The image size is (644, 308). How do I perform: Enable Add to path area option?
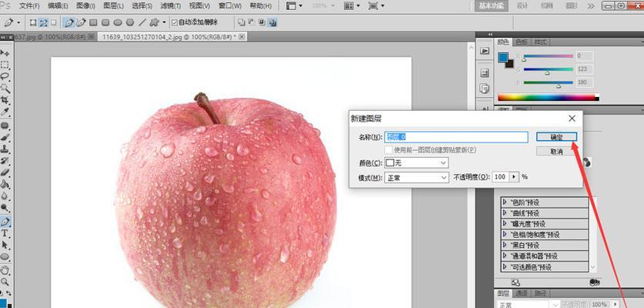[x=242, y=22]
